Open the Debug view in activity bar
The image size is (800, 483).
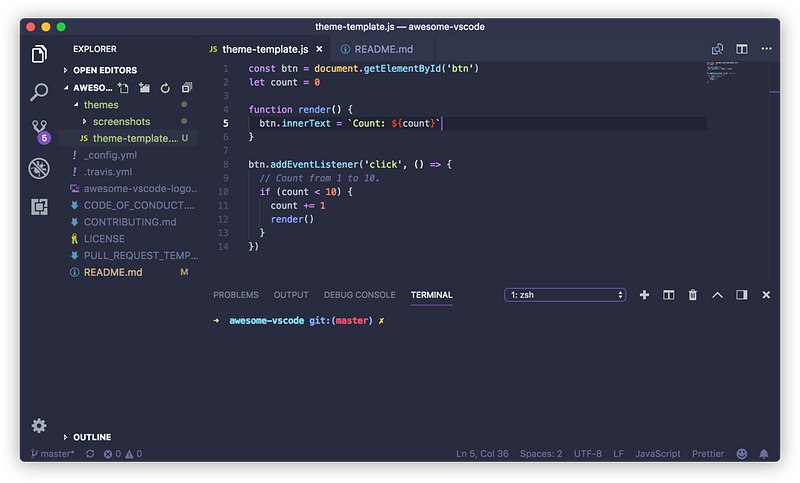(39, 168)
